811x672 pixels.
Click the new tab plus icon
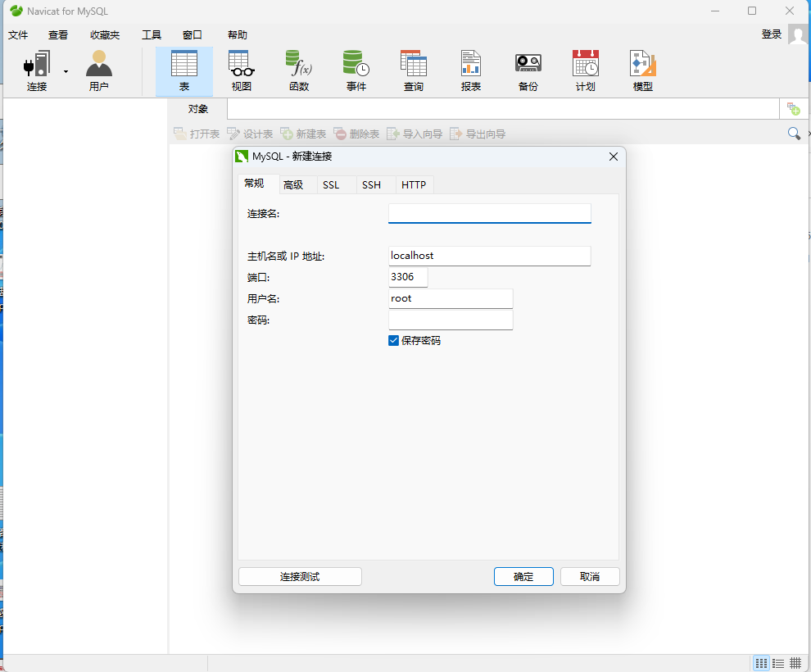794,109
